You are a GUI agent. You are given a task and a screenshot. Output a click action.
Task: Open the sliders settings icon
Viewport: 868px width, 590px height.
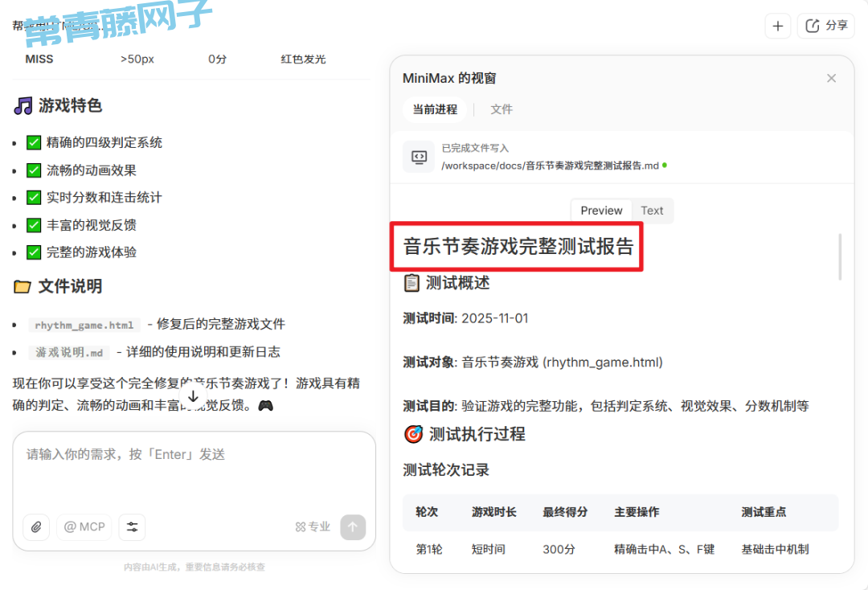[132, 526]
